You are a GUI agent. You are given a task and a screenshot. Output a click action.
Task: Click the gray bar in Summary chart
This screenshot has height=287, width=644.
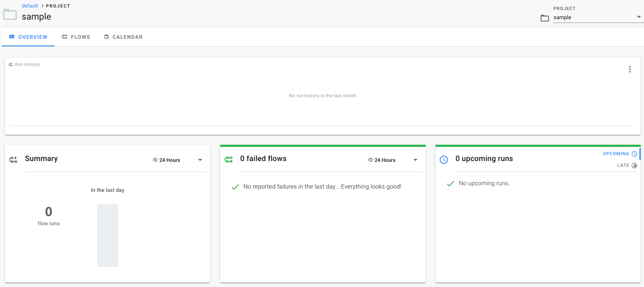pos(108,235)
